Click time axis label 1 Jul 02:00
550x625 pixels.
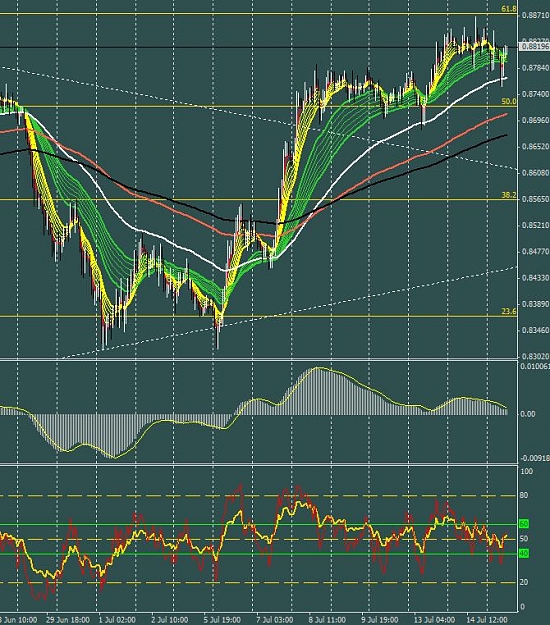coord(117,620)
